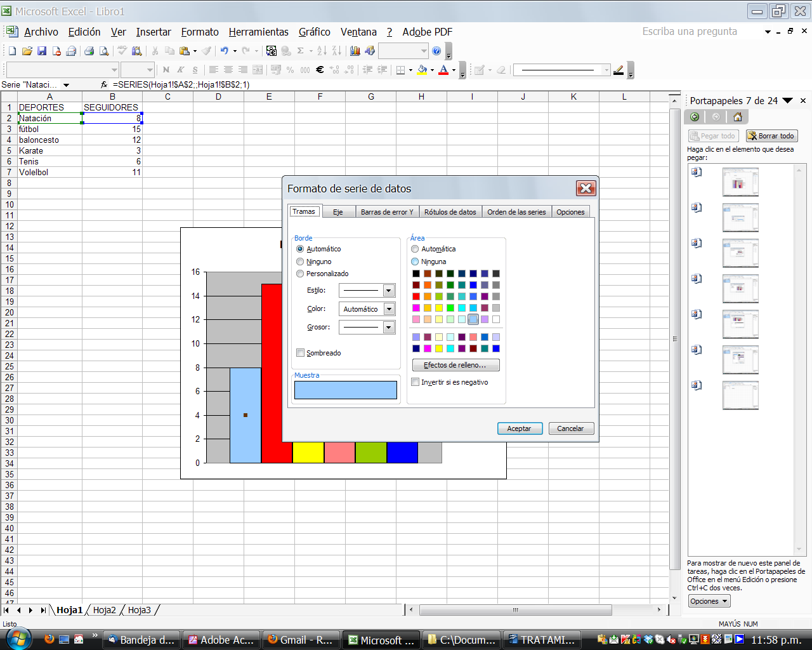
Task: Click the Windows Start orb
Action: 18,639
